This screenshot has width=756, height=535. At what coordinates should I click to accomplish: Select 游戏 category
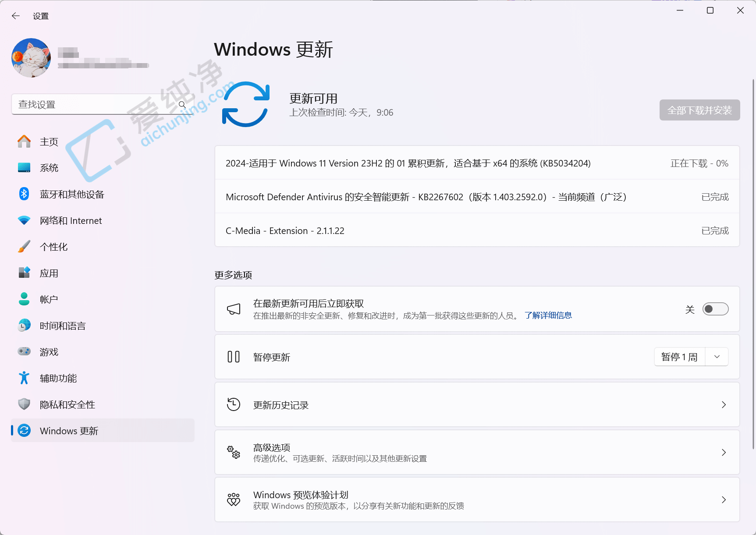click(x=103, y=352)
